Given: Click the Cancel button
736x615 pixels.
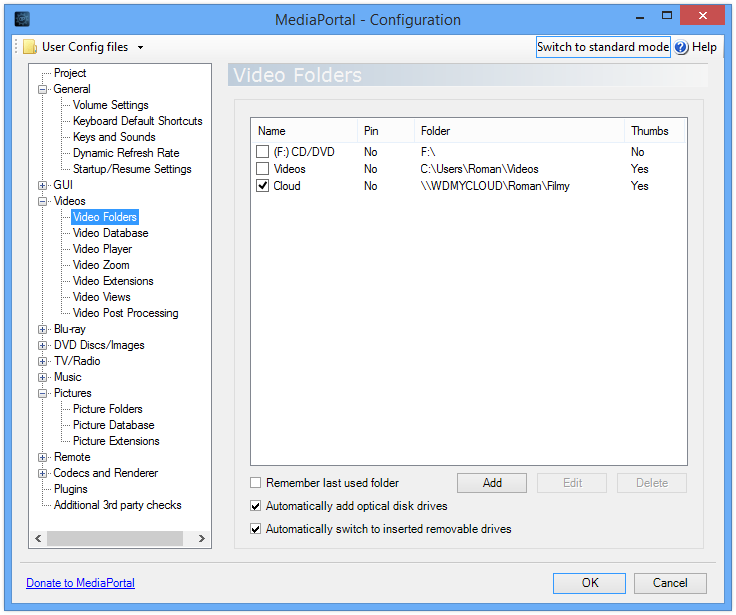Looking at the screenshot, I should tap(670, 583).
